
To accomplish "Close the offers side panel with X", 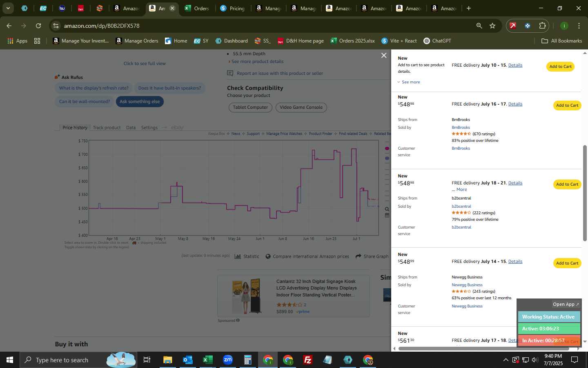I will [x=384, y=55].
